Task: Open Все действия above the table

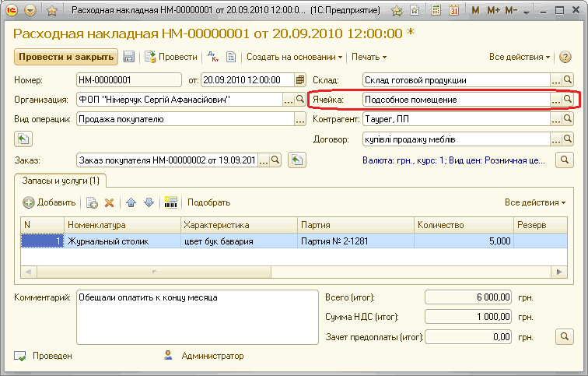Action: click(535, 202)
